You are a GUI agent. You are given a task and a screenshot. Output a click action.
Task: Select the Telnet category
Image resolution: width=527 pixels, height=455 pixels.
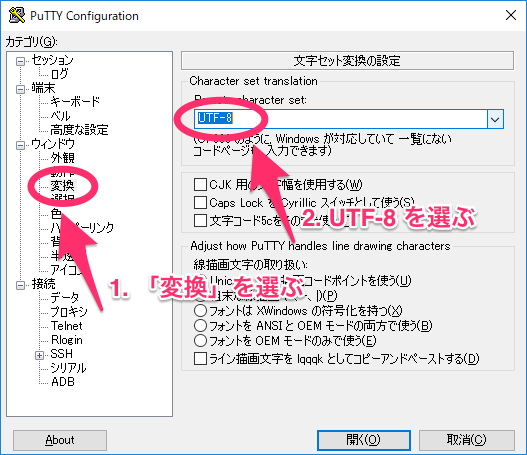click(67, 326)
